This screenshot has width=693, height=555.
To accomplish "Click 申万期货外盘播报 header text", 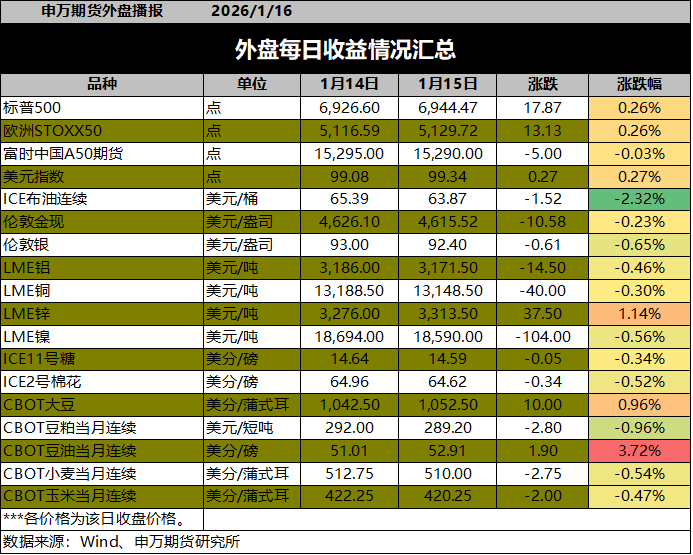I will pos(102,11).
